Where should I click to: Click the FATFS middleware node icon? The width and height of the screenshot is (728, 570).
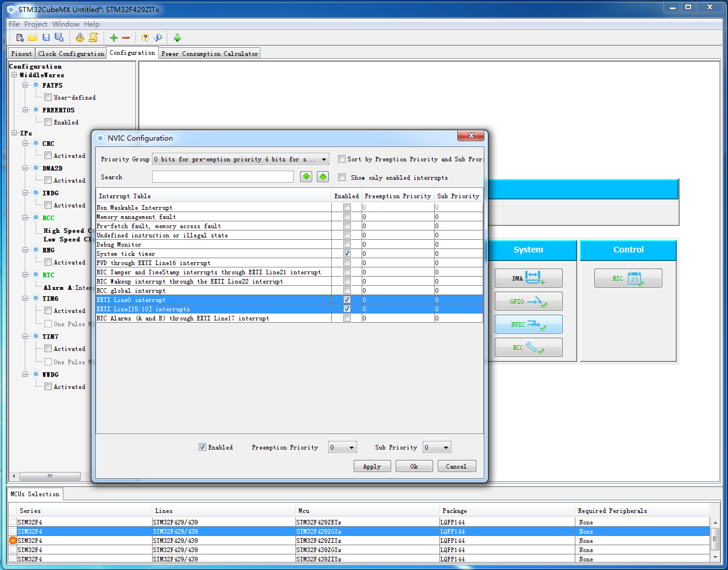pos(36,85)
